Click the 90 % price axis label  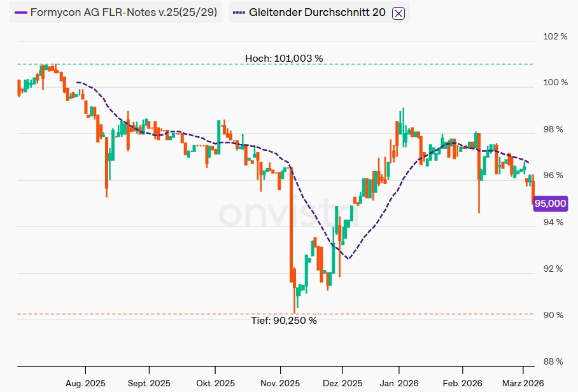(x=553, y=315)
